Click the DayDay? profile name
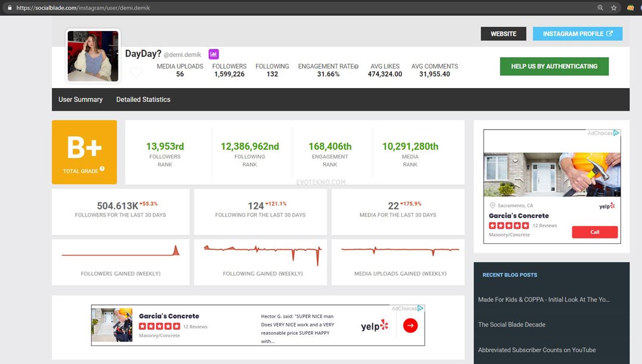642x364 pixels. point(144,54)
